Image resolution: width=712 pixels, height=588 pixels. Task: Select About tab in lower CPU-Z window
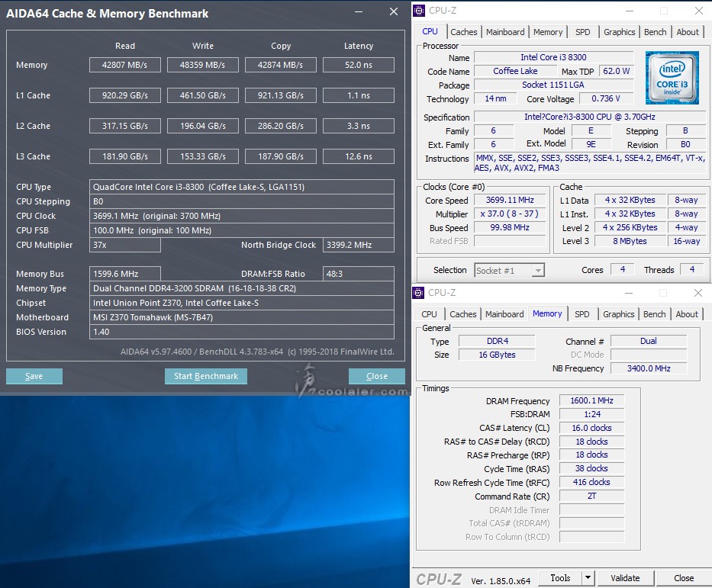pyautogui.click(x=687, y=314)
